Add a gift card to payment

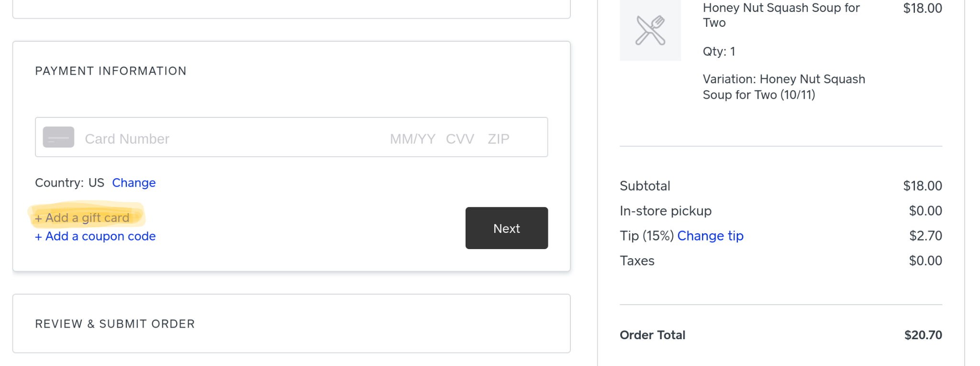click(x=82, y=218)
